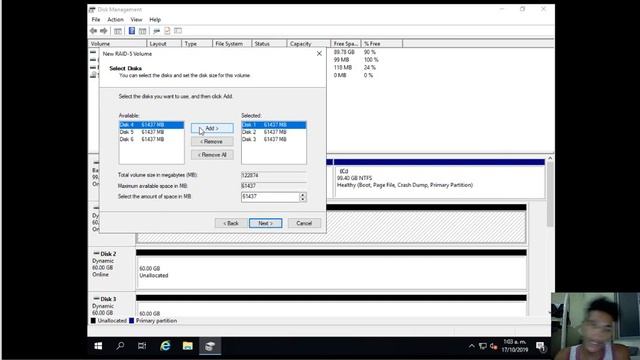Viewport: 640px width, 360px height.
Task: Click the network tray icon
Action: pyautogui.click(x=483, y=346)
